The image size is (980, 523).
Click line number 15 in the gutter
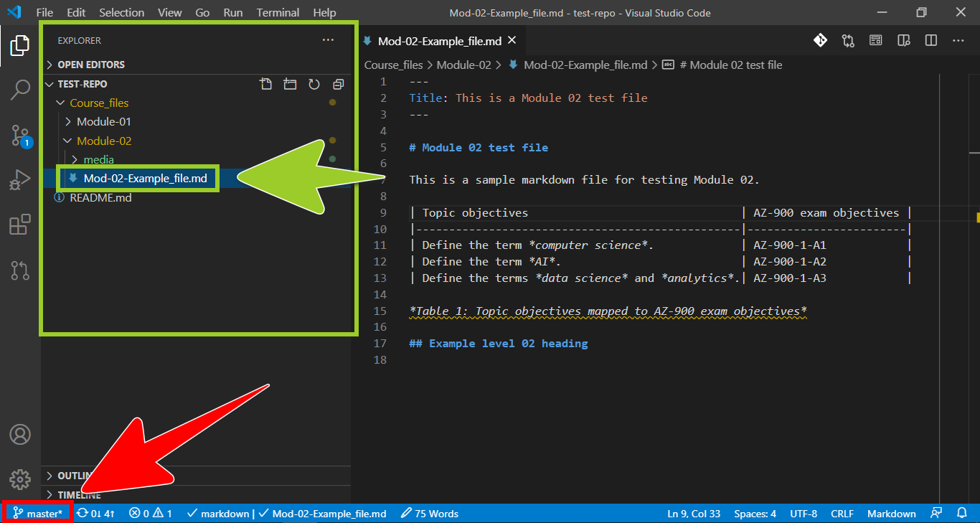[380, 311]
